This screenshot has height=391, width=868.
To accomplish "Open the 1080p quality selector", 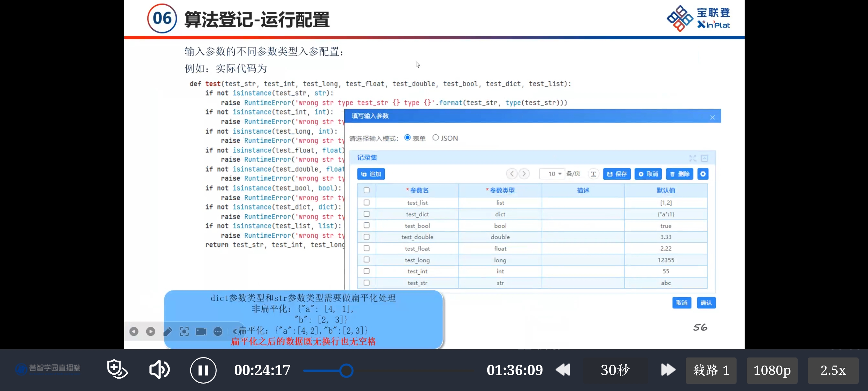I will [x=772, y=371].
